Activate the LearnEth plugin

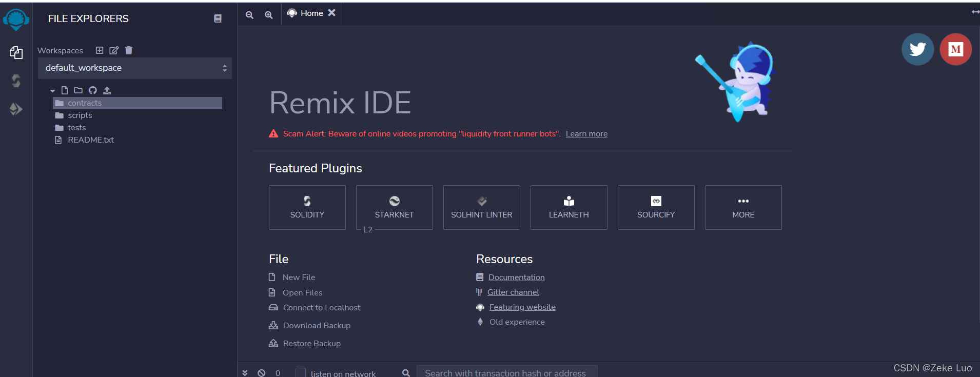(569, 207)
